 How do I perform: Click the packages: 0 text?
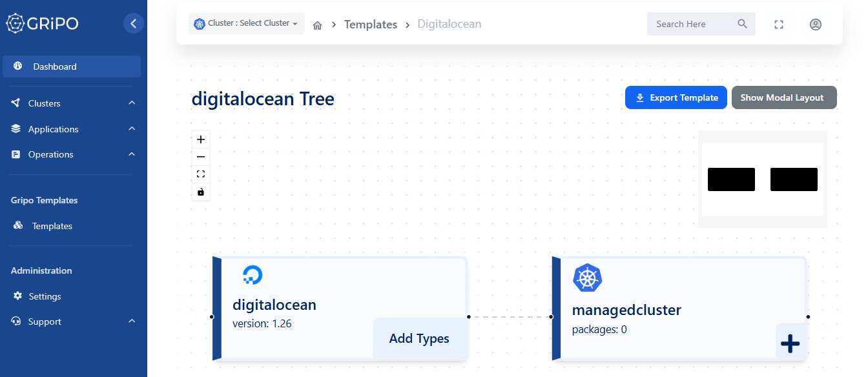tap(599, 330)
